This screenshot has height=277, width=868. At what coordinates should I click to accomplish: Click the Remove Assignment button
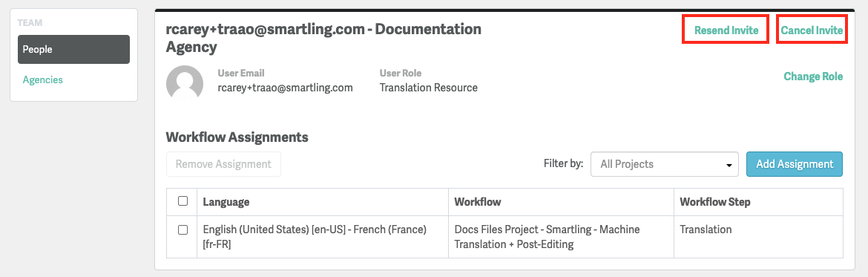223,164
